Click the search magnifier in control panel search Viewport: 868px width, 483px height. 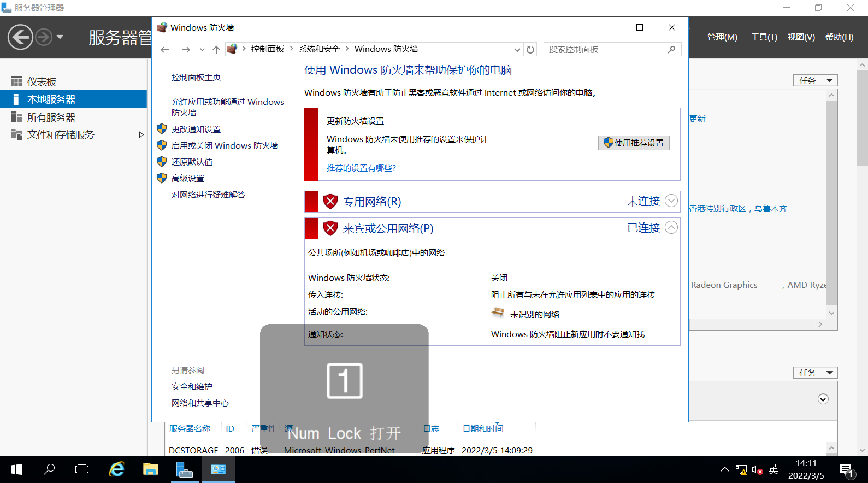[671, 49]
